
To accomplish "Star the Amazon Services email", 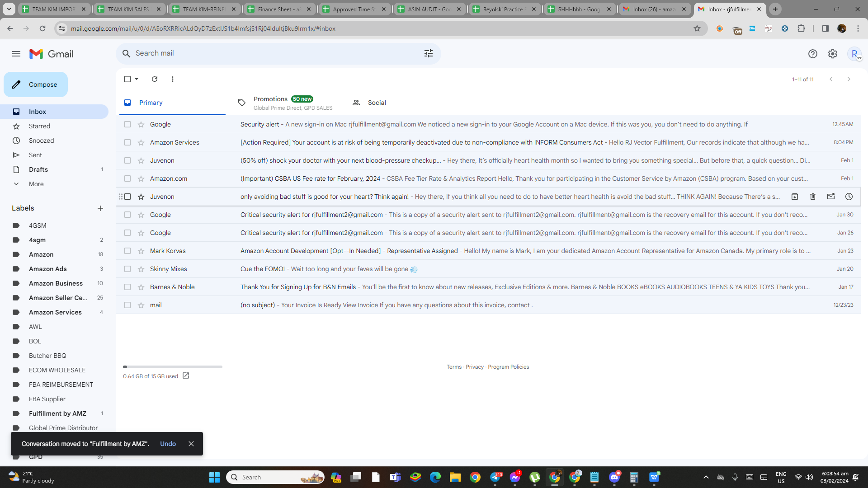I will (141, 142).
